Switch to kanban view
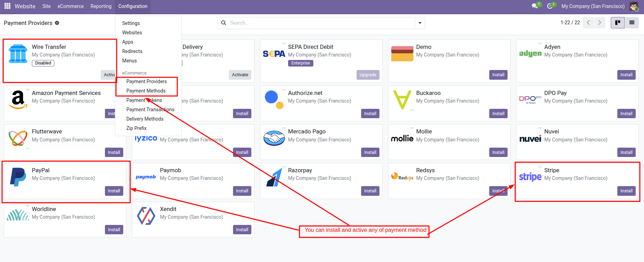The height and width of the screenshot is (262, 644). 617,23
